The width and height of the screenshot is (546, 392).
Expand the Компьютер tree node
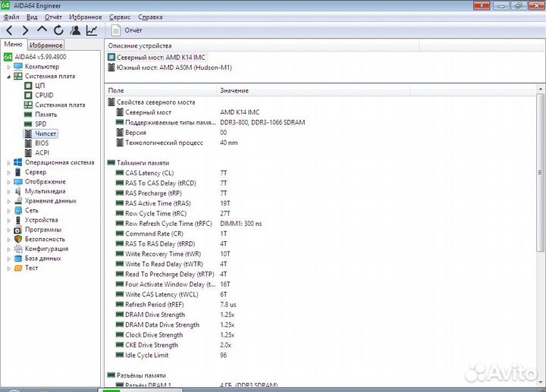pos(8,67)
